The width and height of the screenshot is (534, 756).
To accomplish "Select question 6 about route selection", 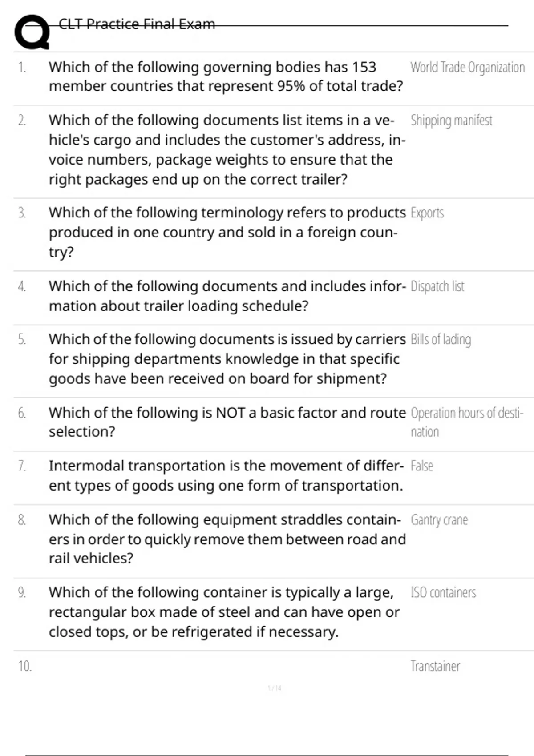I will [x=227, y=422].
